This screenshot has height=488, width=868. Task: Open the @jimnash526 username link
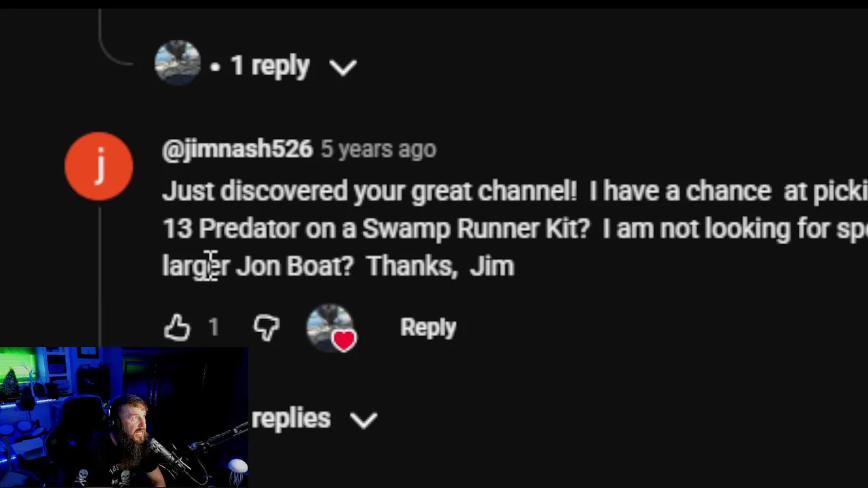[237, 149]
